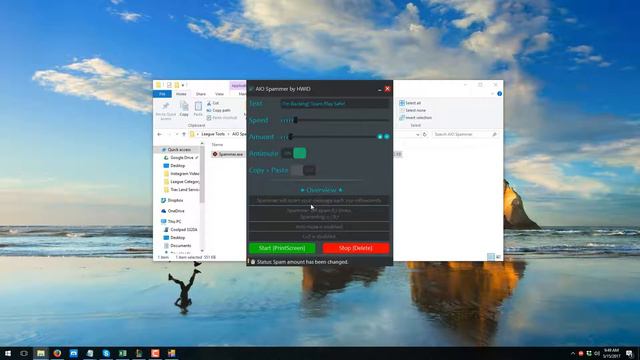
Task: Click Invert selection in Explorer ribbon
Action: coord(415,118)
